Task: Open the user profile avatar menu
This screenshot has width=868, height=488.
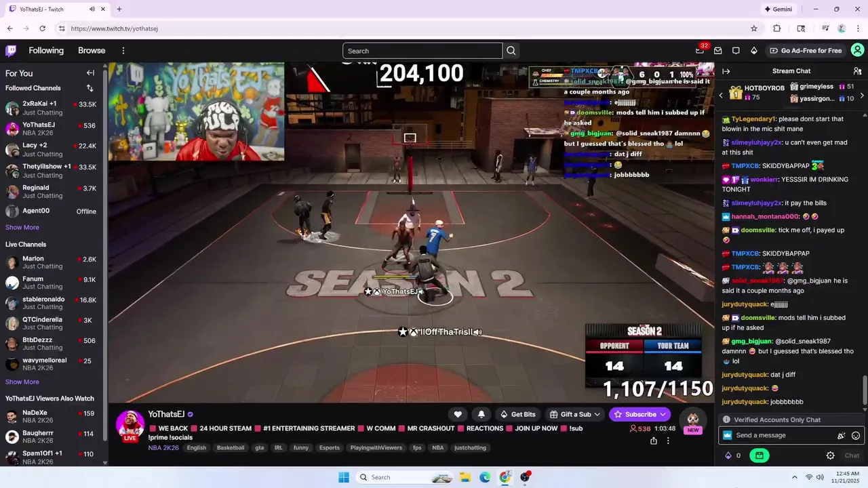Action: point(857,50)
